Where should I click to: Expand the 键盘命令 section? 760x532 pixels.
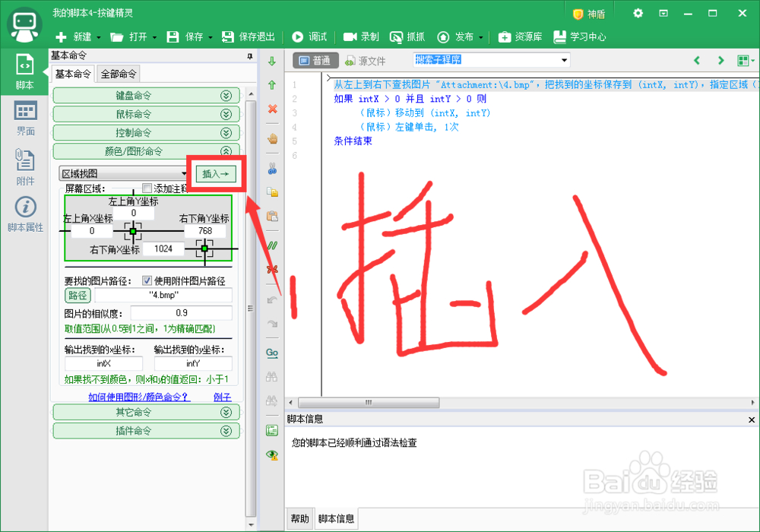(x=147, y=96)
